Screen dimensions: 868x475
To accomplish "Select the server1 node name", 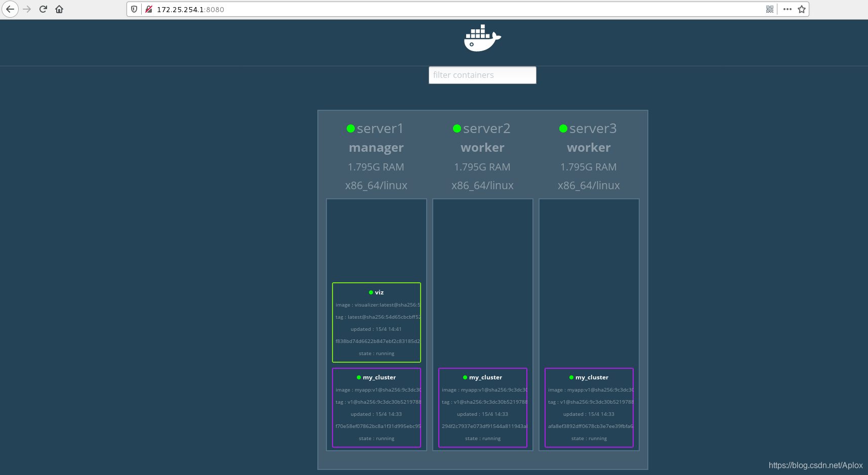I will (380, 128).
